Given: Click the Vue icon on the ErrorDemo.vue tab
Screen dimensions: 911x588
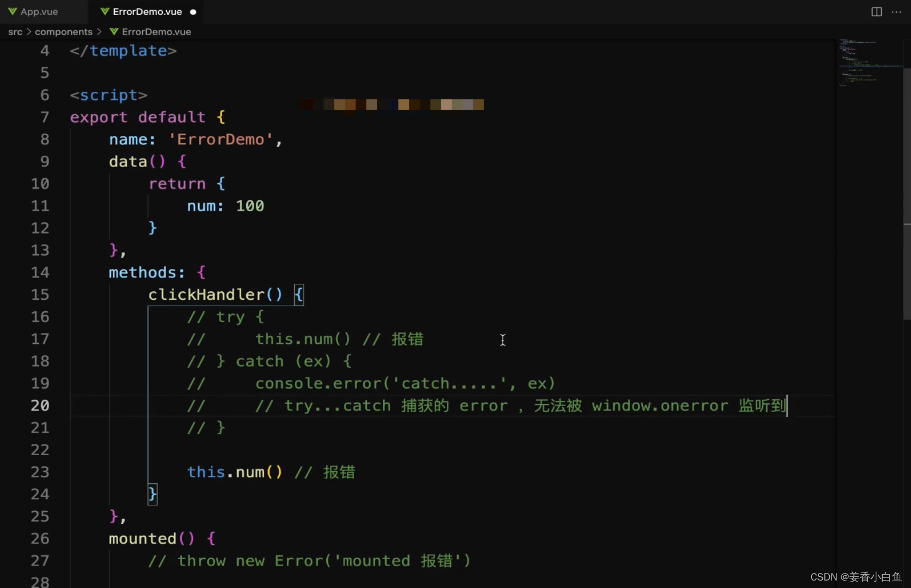Looking at the screenshot, I should click(105, 12).
